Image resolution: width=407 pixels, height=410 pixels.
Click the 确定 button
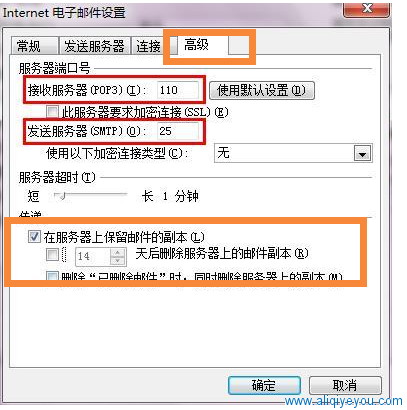pyautogui.click(x=264, y=386)
